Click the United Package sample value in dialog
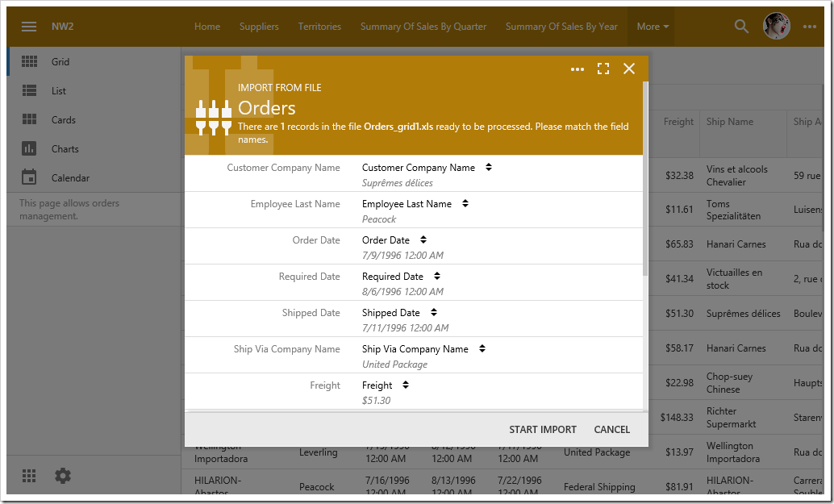The image size is (834, 504). pos(394,364)
